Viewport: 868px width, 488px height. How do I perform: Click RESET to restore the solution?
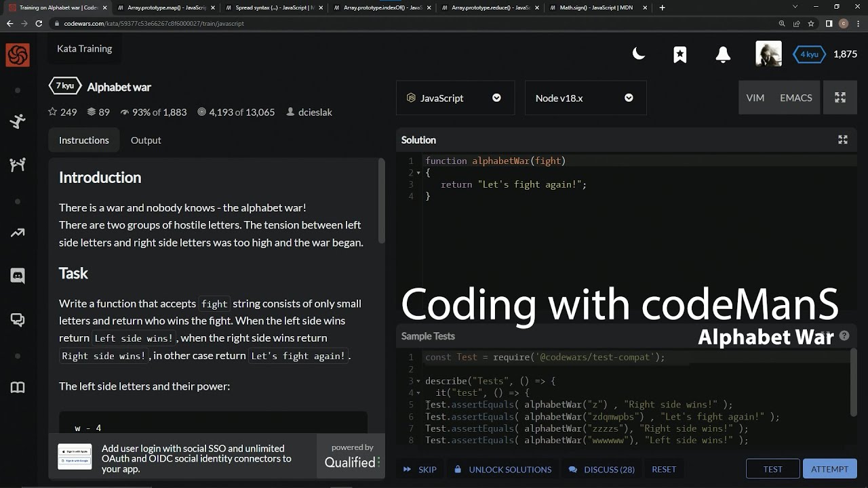tap(664, 469)
